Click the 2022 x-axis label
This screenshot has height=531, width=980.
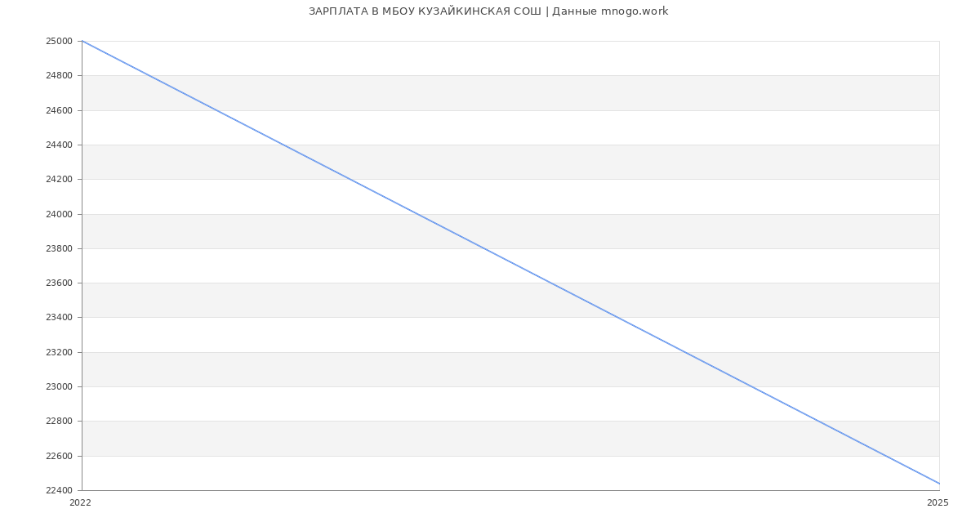(80, 503)
